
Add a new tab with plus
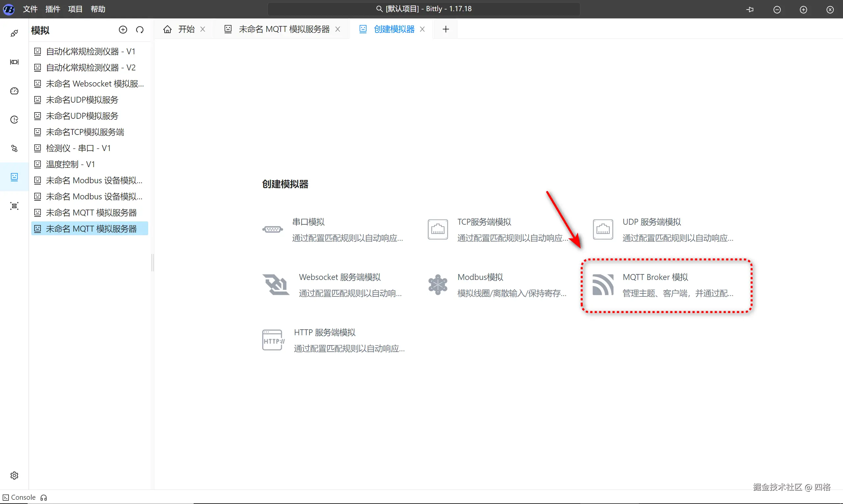(x=446, y=29)
